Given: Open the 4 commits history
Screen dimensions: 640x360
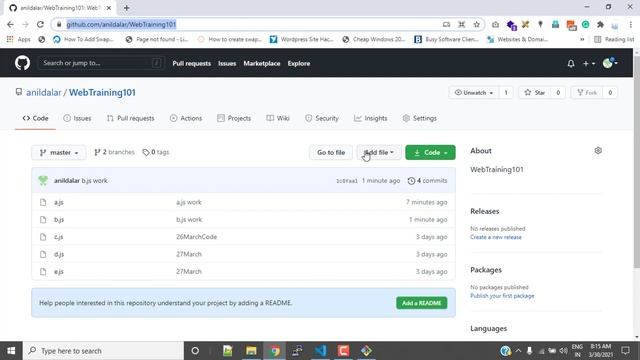Looking at the screenshot, I should pos(427,181).
